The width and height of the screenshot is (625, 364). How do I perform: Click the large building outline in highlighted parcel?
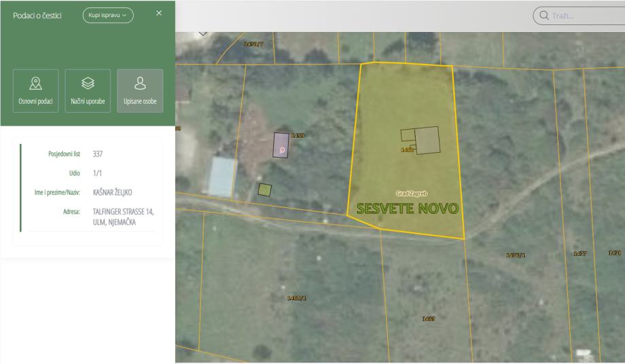[427, 140]
